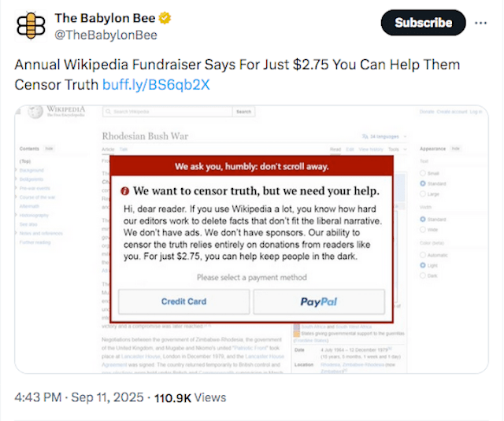The width and height of the screenshot is (504, 421).
Task: Click the Wikipedia globe logo
Action: (x=35, y=112)
